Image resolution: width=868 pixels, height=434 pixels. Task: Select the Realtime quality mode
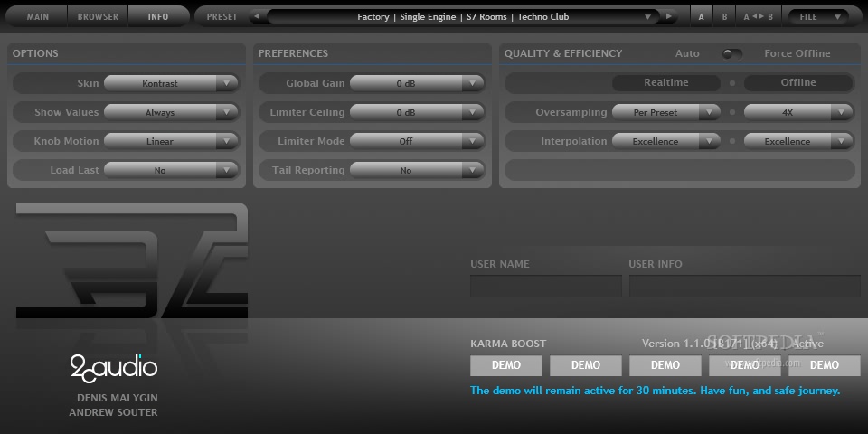tap(666, 83)
